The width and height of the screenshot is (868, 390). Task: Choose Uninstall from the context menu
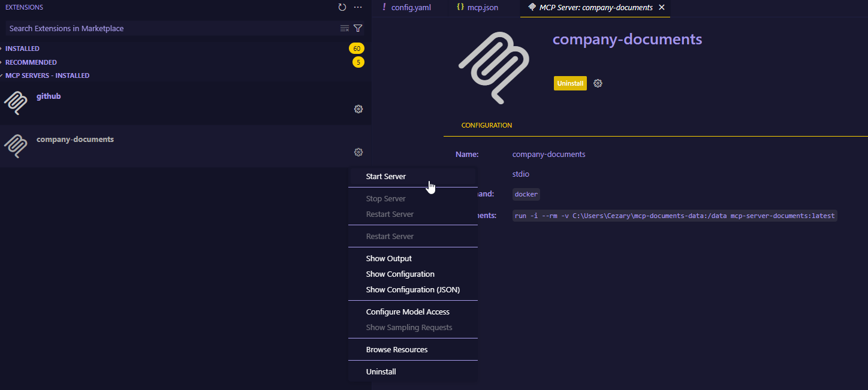pos(413,372)
